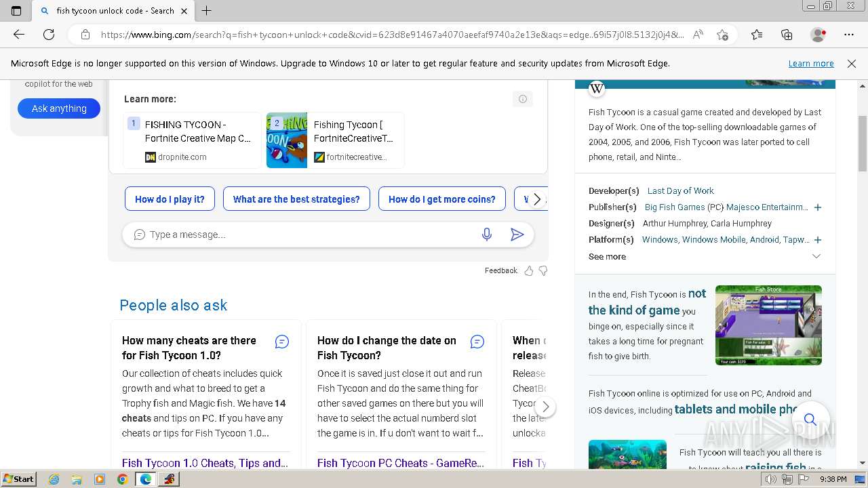Viewport: 868px width, 488px height.
Task: Send the chat message arrow icon
Action: point(517,235)
